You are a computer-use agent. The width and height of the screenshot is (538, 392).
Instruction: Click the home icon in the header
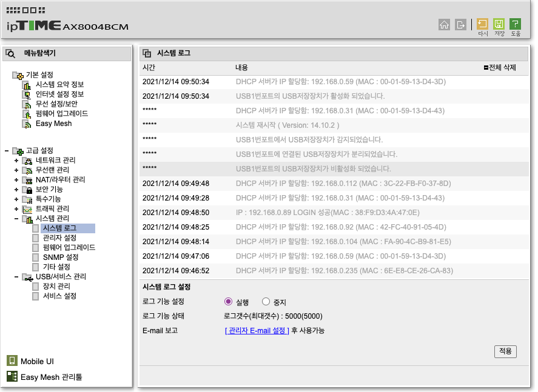[444, 24]
